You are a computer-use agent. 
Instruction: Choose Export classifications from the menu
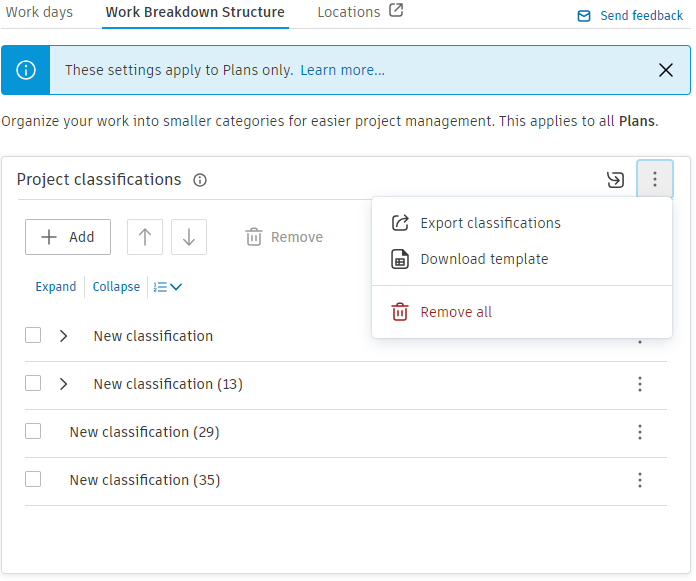coord(490,223)
